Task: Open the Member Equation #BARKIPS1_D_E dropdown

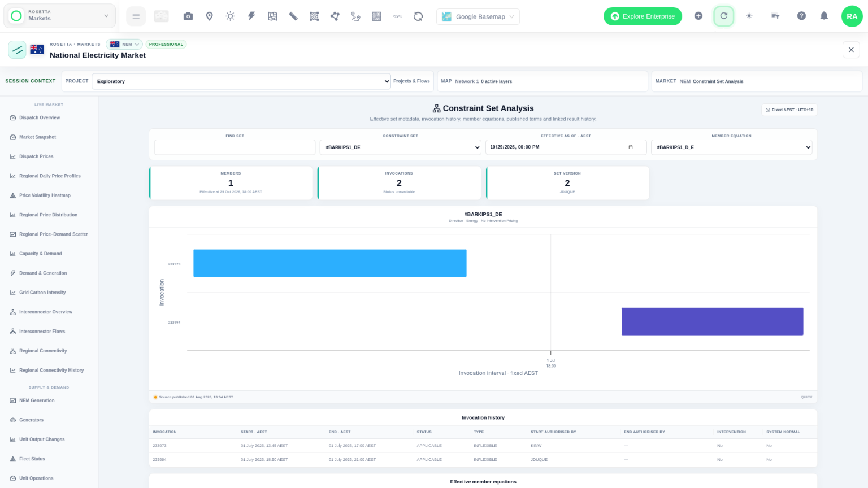Action: (x=731, y=147)
